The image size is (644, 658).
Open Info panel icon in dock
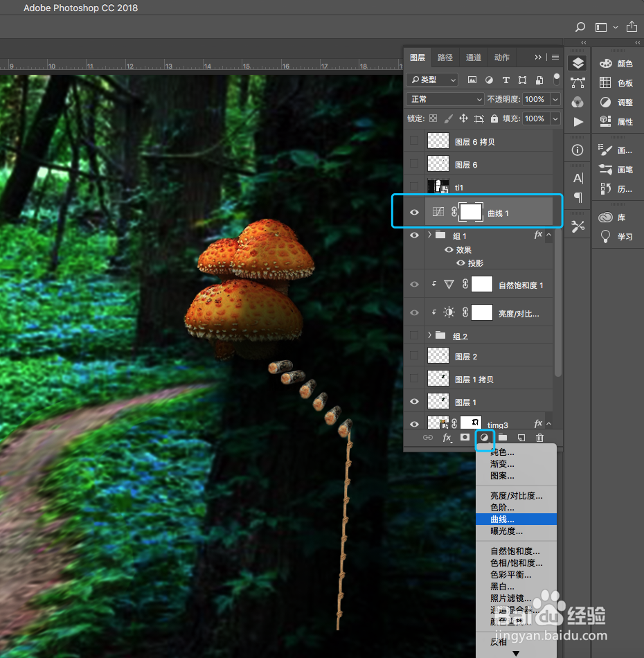pyautogui.click(x=578, y=150)
